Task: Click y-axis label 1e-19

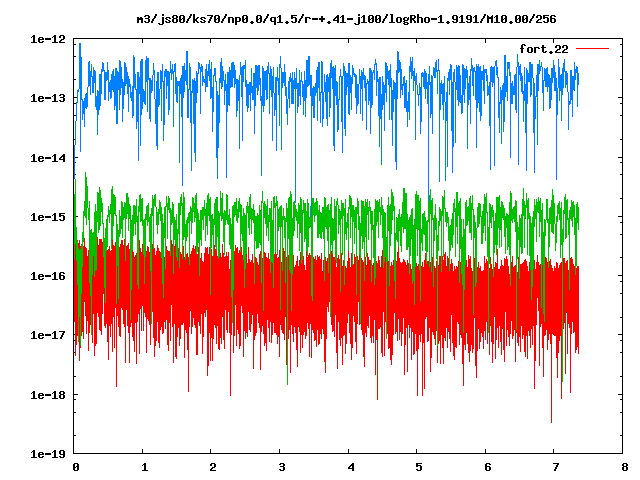Action: (48, 454)
